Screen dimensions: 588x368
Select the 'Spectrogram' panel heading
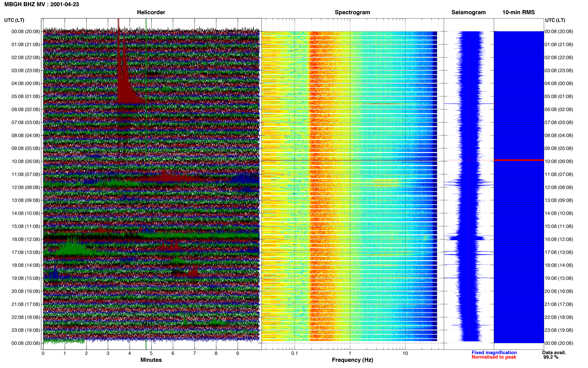pyautogui.click(x=352, y=12)
